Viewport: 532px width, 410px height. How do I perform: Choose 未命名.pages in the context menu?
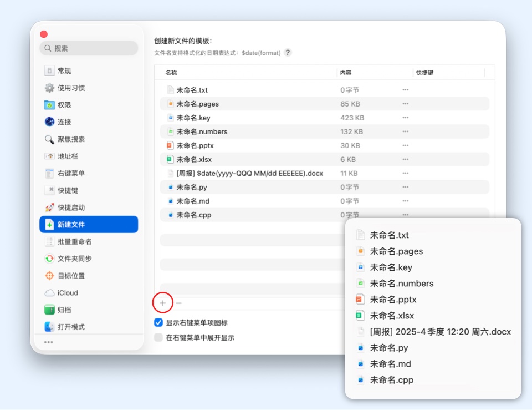[396, 251]
